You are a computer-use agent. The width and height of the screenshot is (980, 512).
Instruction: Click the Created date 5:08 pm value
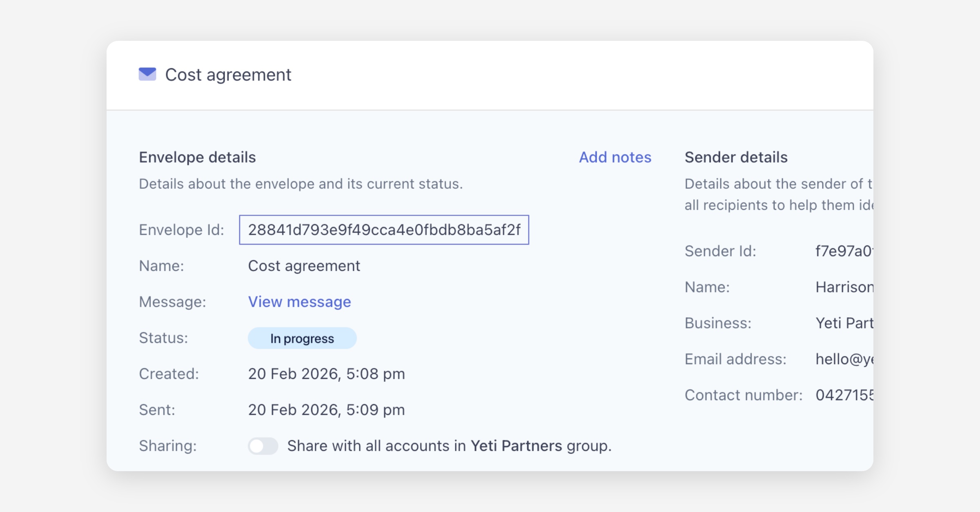point(326,374)
